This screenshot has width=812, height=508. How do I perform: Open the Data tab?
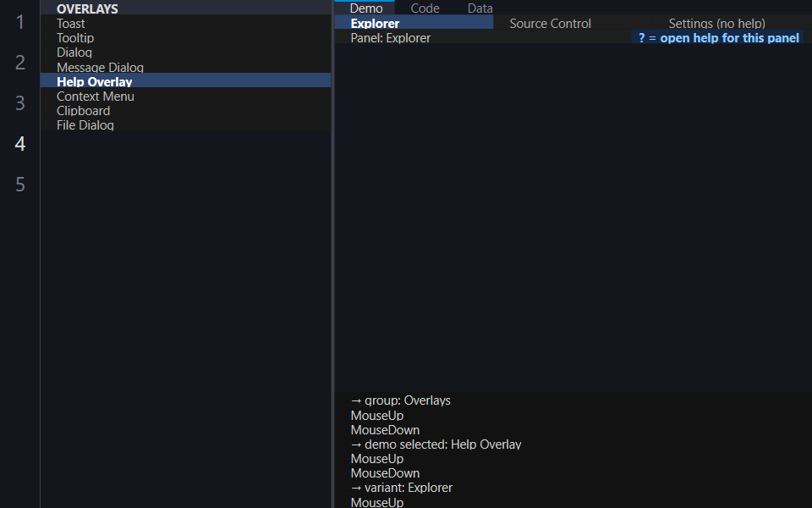(x=480, y=8)
